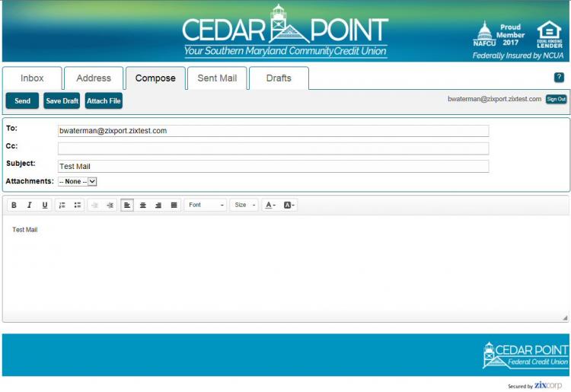This screenshot has height=392, width=571.
Task: Click the 'Your Southern Maryland Community Credit Union' tagline
Action: coord(285,51)
